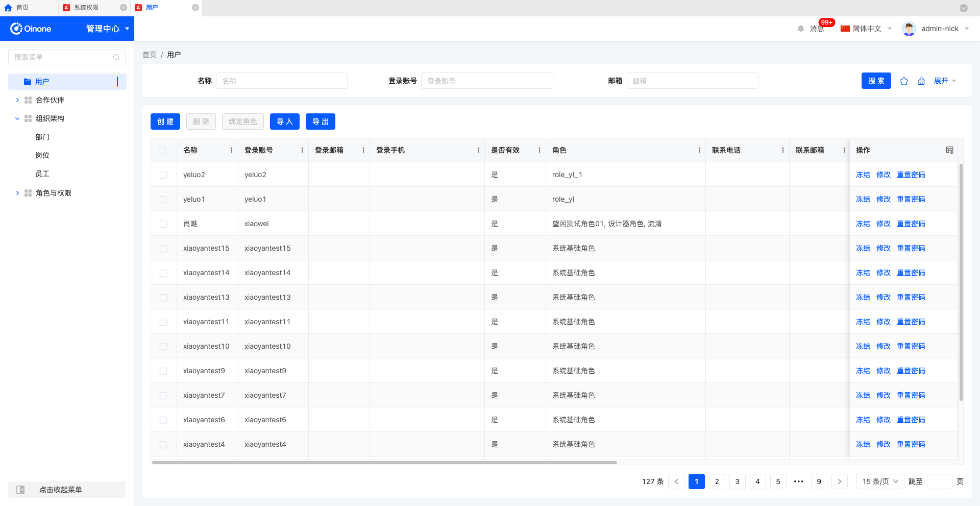The height and width of the screenshot is (506, 980).
Task: Toggle the select-all checkbox in table header
Action: [162, 151]
